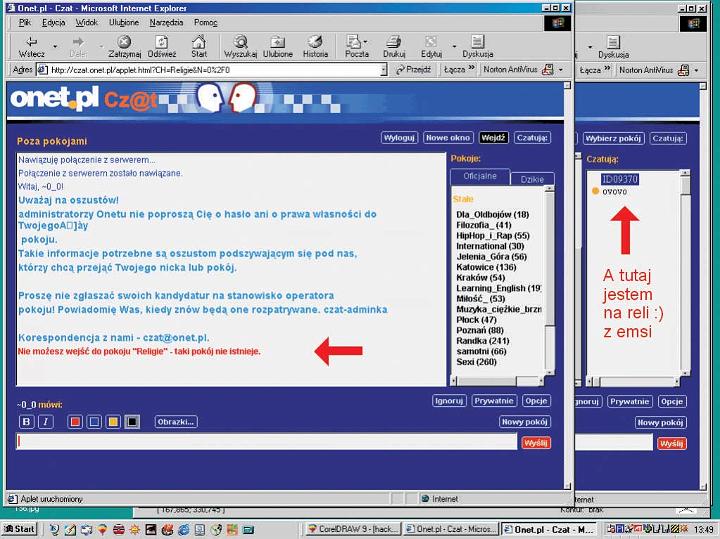This screenshot has width=720, height=539.
Task: Toggle italic text with I button
Action: (45, 421)
